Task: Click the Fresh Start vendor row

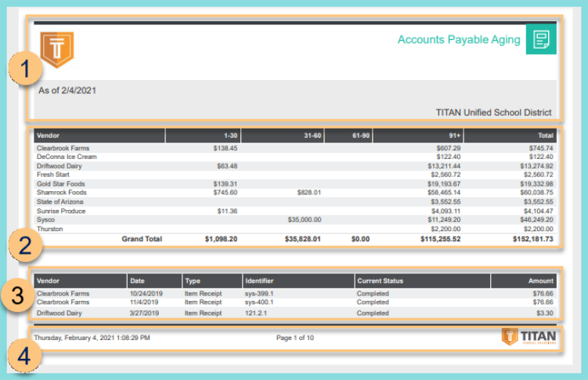Action: tap(295, 175)
